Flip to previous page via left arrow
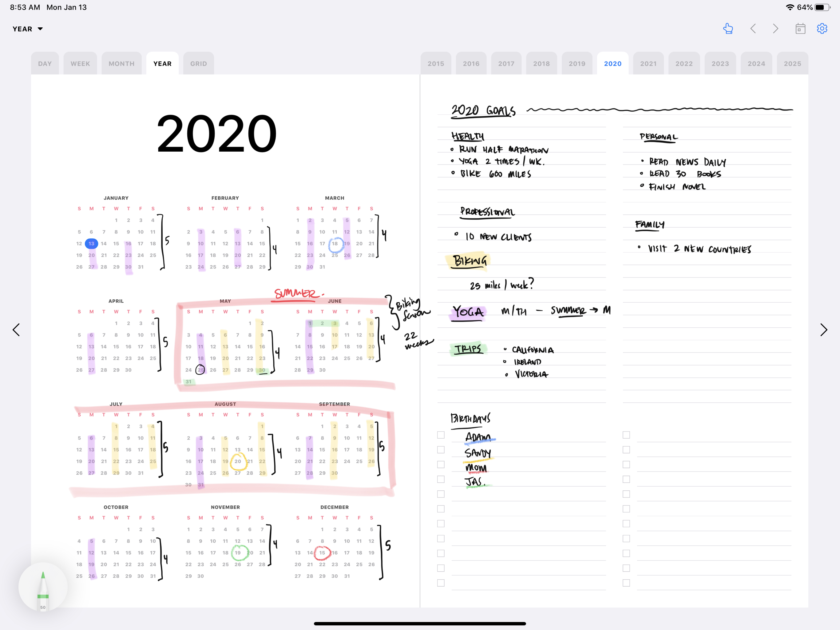 coord(16,330)
